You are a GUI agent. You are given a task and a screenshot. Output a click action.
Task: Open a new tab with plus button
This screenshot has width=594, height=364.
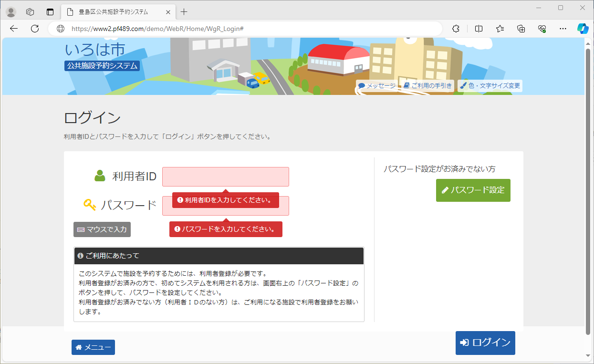[x=184, y=12]
